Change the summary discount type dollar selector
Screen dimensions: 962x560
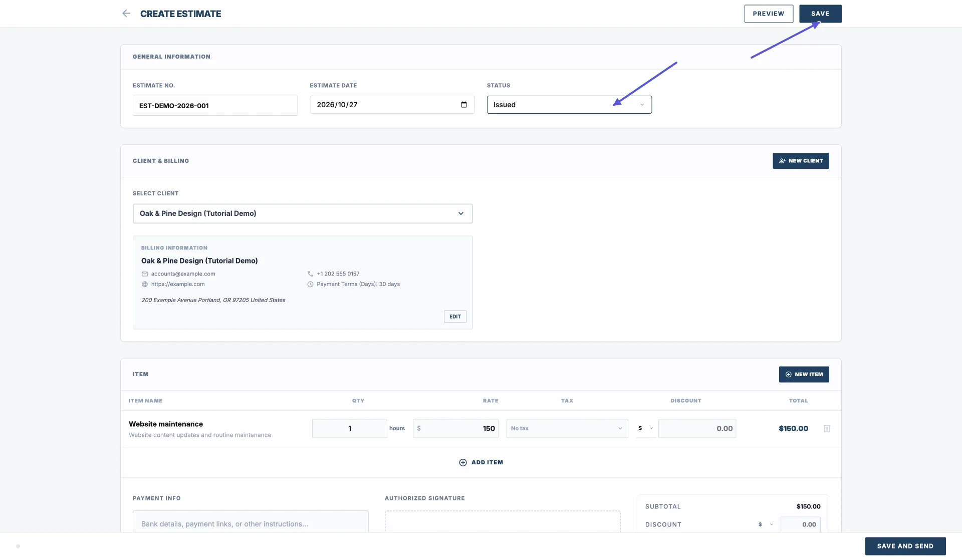point(766,524)
